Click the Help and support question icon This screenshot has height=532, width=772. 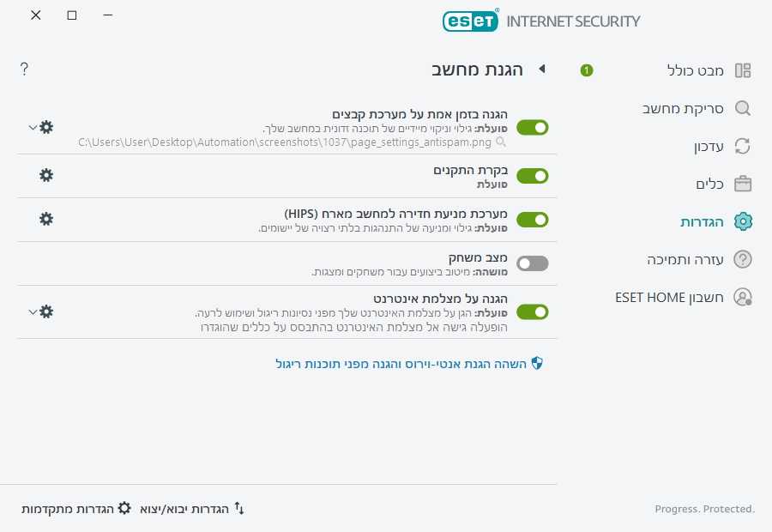click(743, 259)
